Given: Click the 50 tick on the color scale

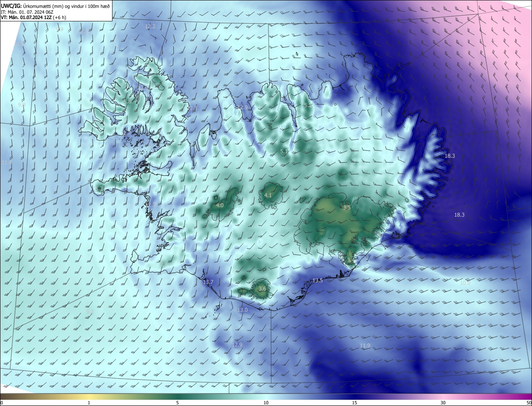Looking at the screenshot, I should click(529, 403).
